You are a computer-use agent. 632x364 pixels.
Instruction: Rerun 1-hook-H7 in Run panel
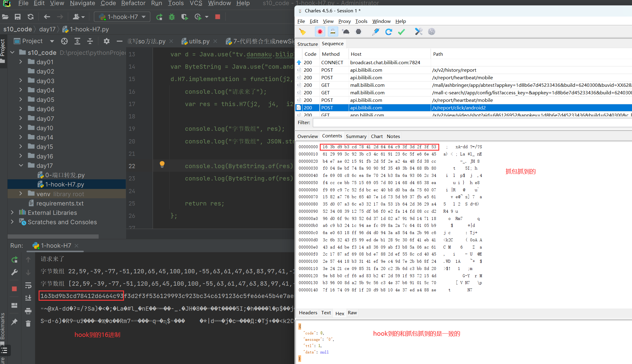[14, 259]
